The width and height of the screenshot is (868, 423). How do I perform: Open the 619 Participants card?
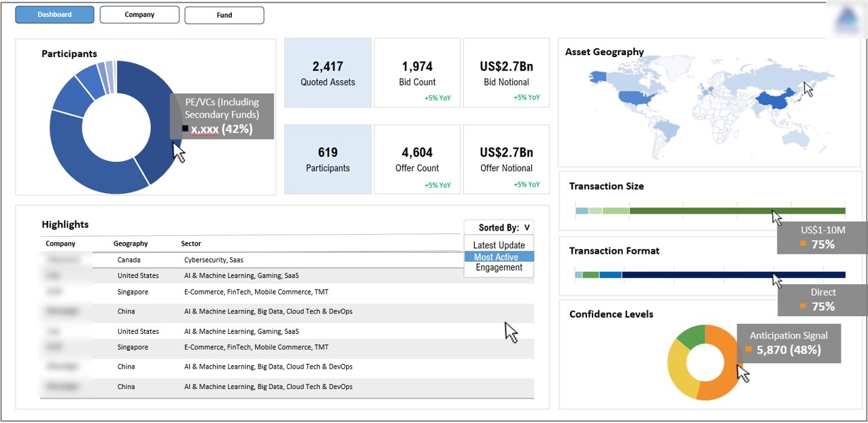coord(328,158)
